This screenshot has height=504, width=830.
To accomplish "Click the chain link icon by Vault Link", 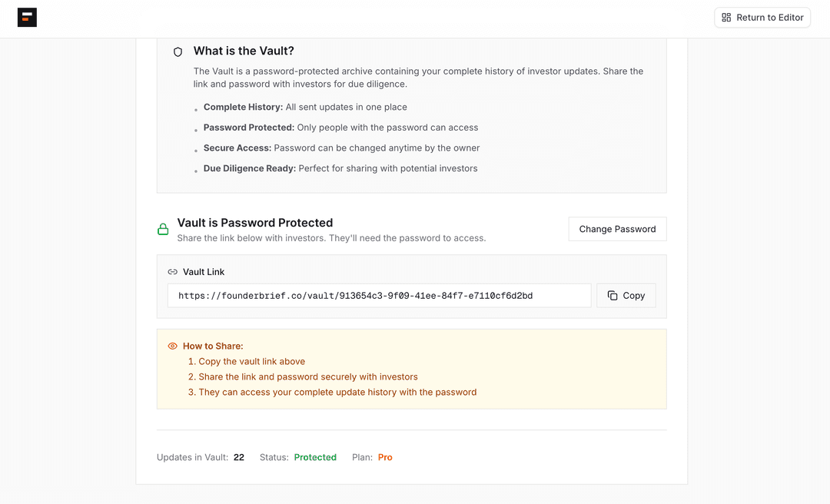I will [172, 272].
